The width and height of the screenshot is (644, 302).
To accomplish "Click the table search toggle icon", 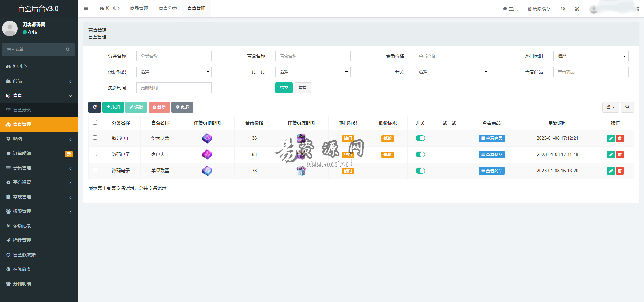I will (x=627, y=107).
